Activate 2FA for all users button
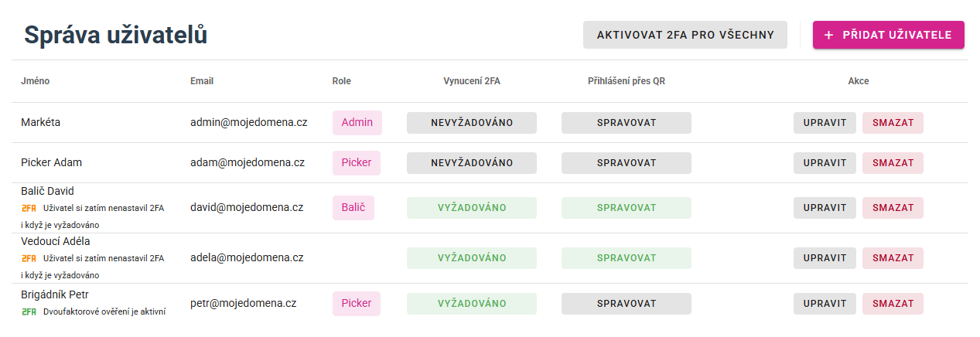The width and height of the screenshot is (980, 337). [x=685, y=35]
